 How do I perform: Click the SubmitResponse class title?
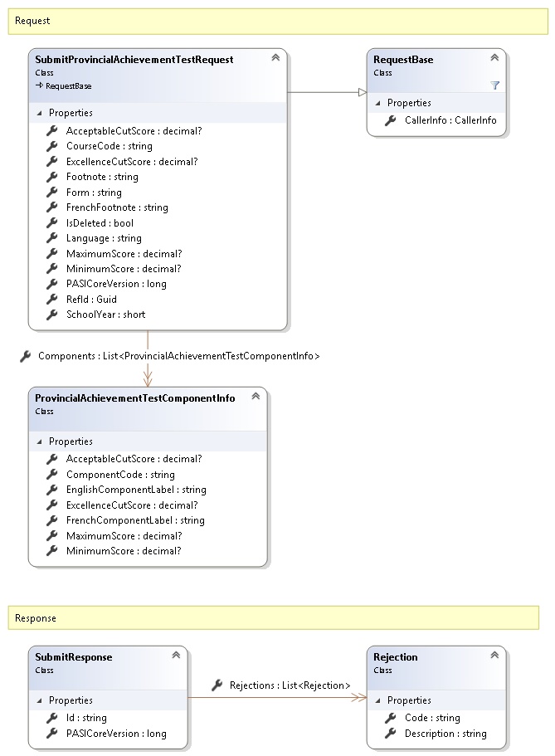[x=73, y=657]
